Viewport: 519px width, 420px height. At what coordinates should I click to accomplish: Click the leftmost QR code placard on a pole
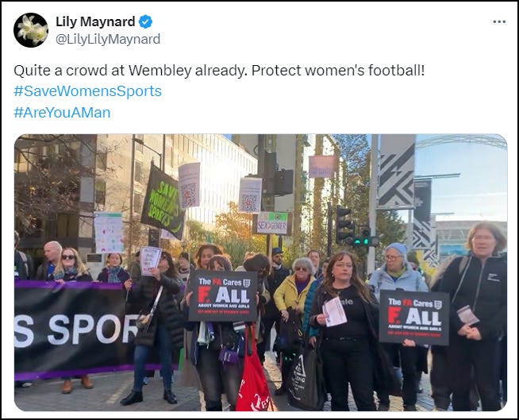click(190, 185)
